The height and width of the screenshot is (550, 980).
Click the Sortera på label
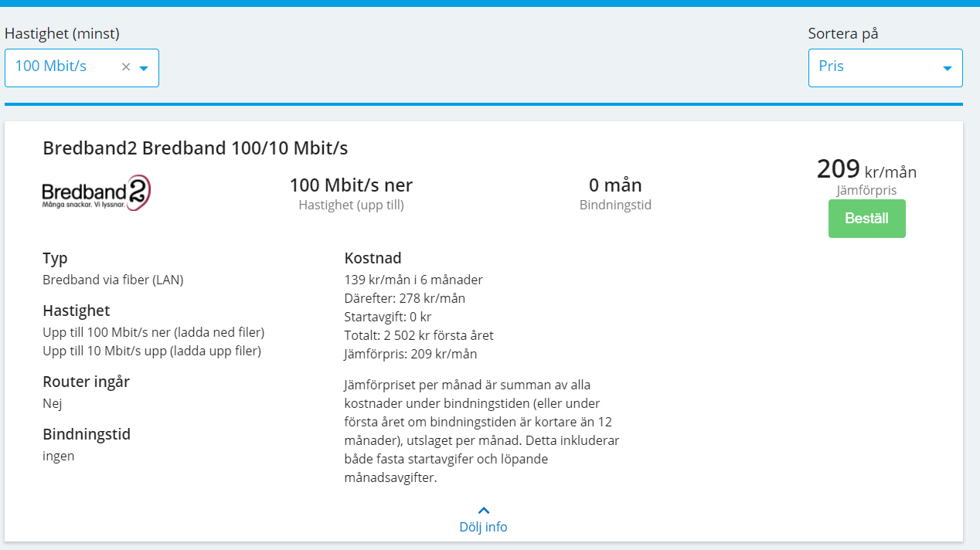[843, 34]
